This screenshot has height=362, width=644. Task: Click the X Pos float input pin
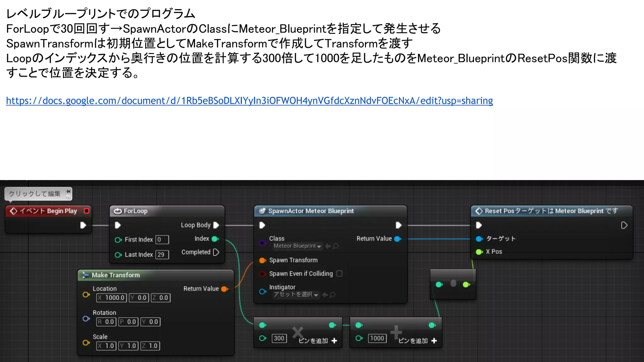click(479, 252)
